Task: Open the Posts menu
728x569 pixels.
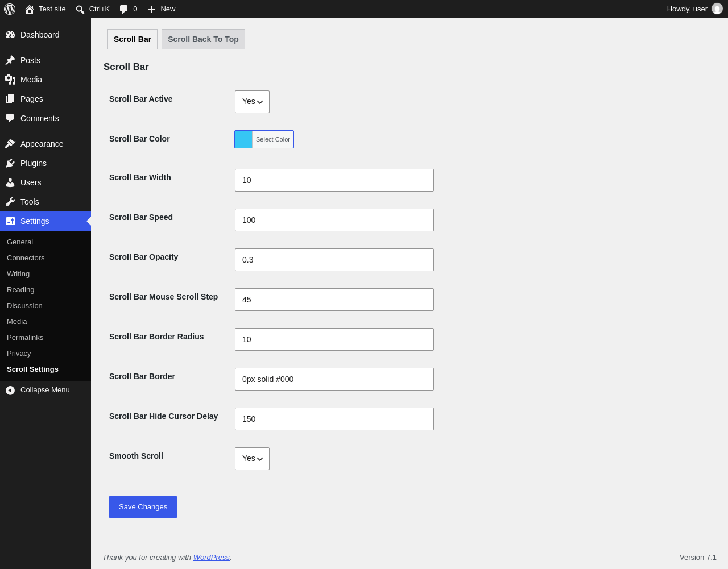Action: click(x=45, y=60)
